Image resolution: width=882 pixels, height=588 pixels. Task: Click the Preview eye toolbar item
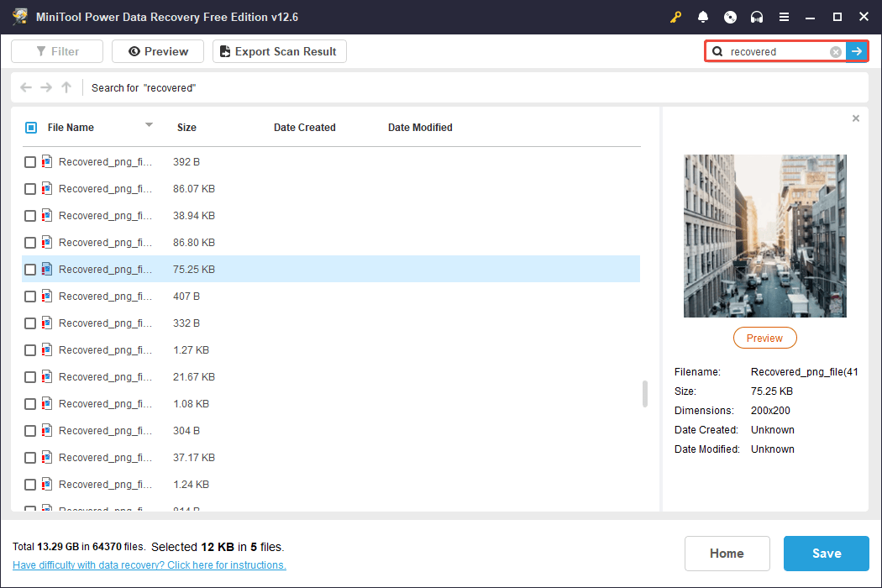tap(157, 51)
